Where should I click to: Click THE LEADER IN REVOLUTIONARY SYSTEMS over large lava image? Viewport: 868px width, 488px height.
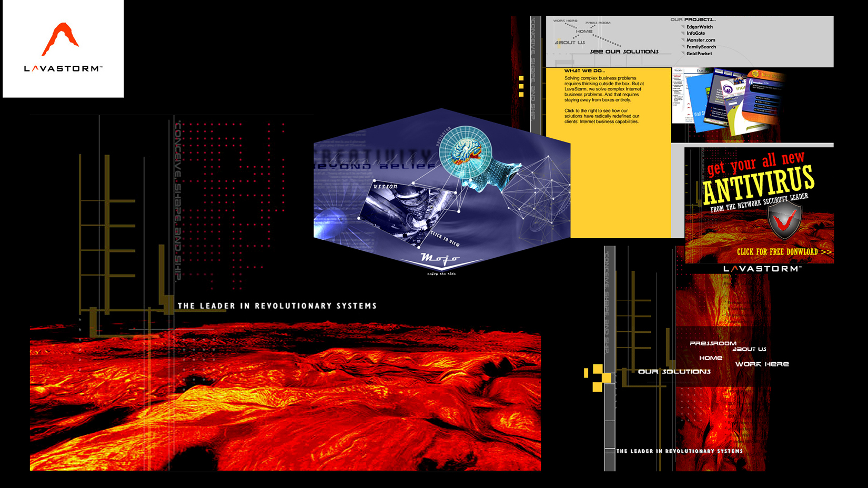point(277,306)
